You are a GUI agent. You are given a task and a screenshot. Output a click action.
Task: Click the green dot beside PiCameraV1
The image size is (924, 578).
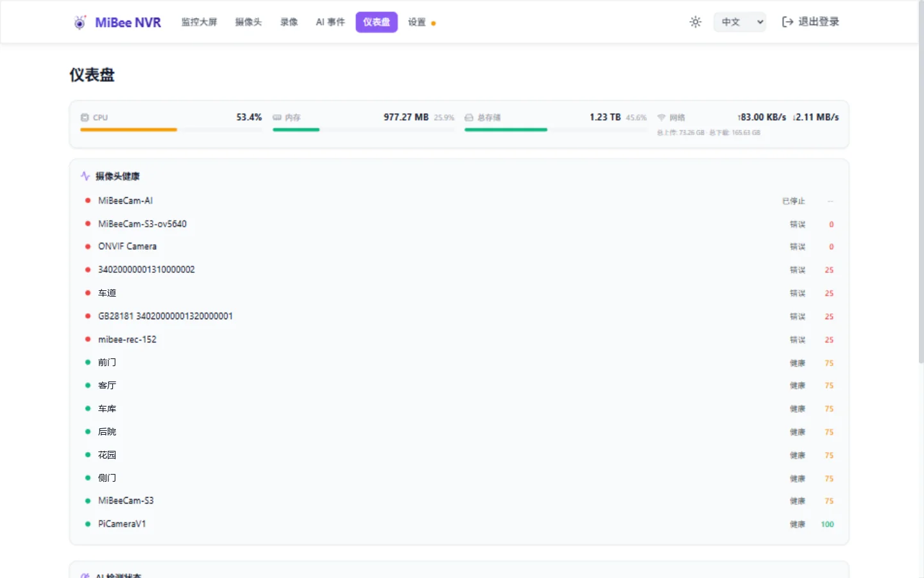pos(88,524)
